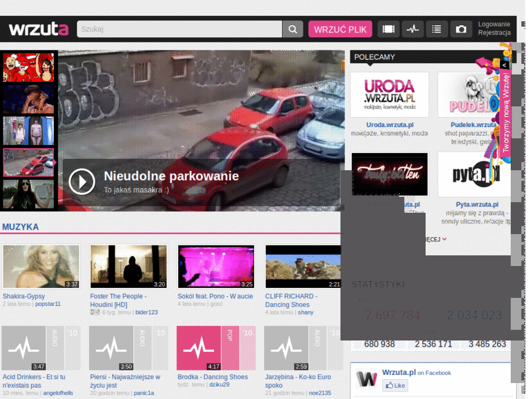Open the Nieudolne parkowanie title
532x399 pixels.
click(x=172, y=176)
